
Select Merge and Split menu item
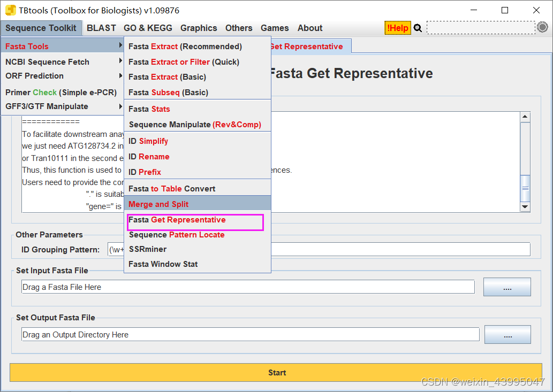(198, 204)
